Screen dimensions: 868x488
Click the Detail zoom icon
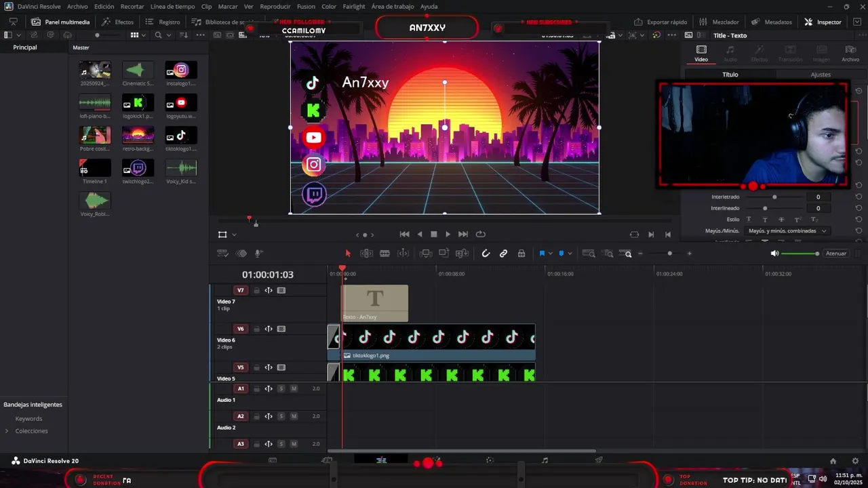[x=608, y=253]
